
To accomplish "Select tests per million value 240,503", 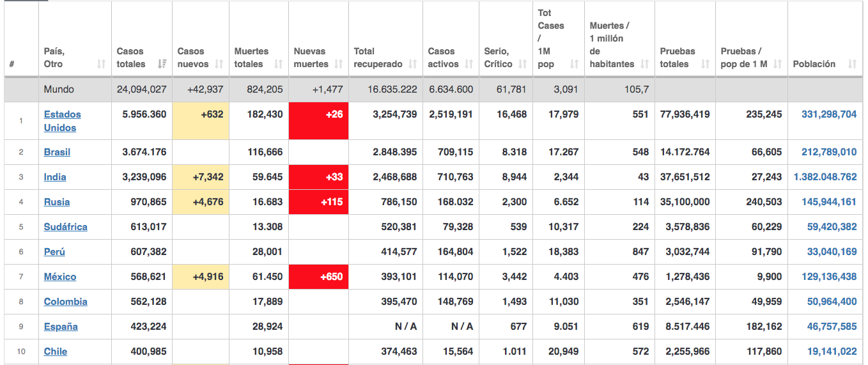I will click(x=764, y=202).
